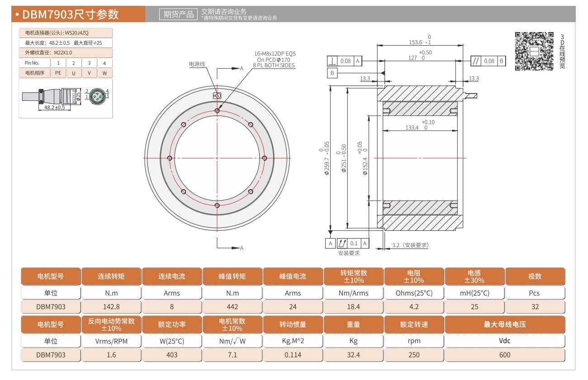This screenshot has width=588, height=380.
Task: Click the Pcs unit cell
Action: [x=535, y=293]
